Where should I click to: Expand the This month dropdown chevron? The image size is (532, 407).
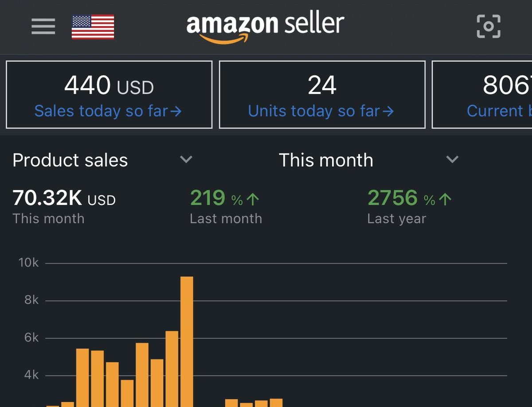pos(452,159)
